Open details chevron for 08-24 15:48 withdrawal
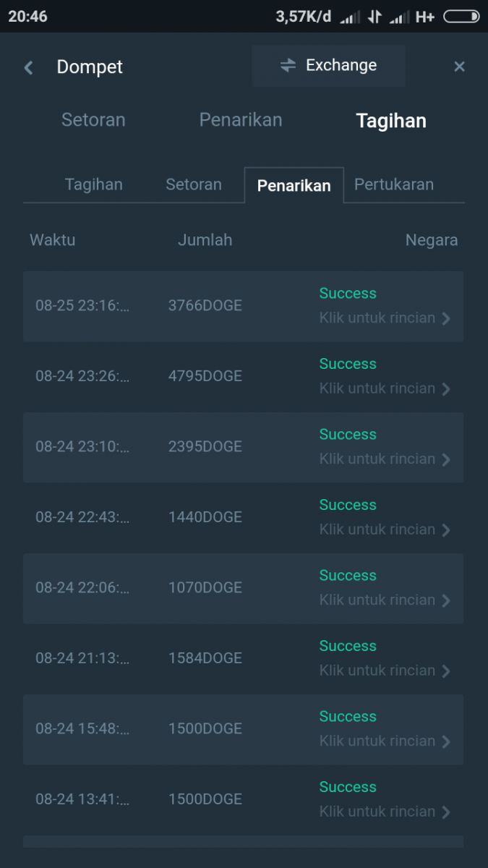The width and height of the screenshot is (488, 868). point(446,742)
